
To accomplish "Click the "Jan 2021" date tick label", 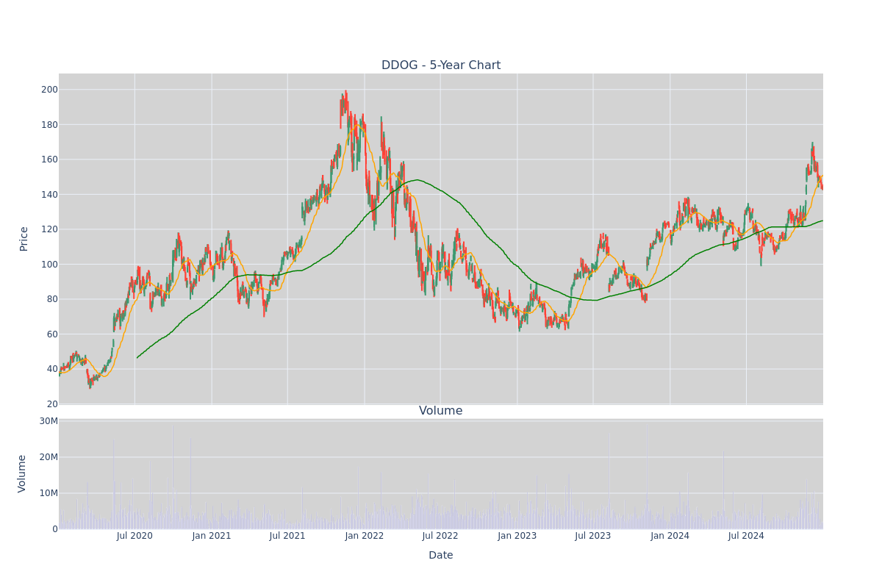I will coord(212,536).
